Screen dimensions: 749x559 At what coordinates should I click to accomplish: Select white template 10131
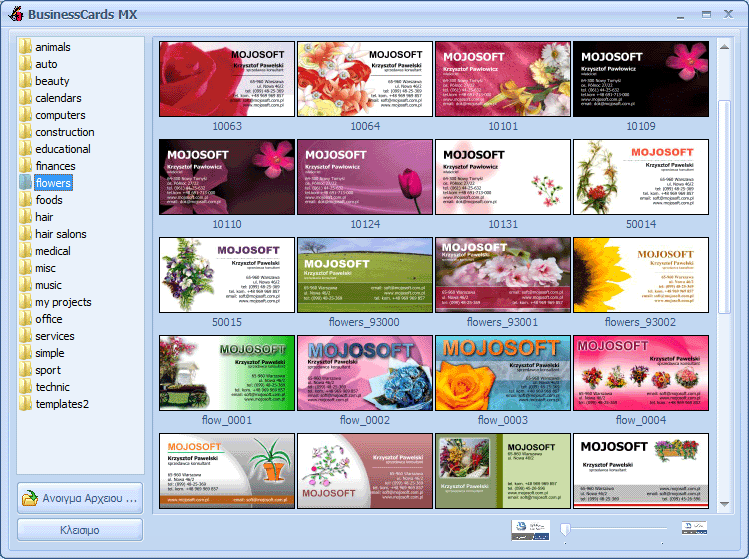point(503,177)
